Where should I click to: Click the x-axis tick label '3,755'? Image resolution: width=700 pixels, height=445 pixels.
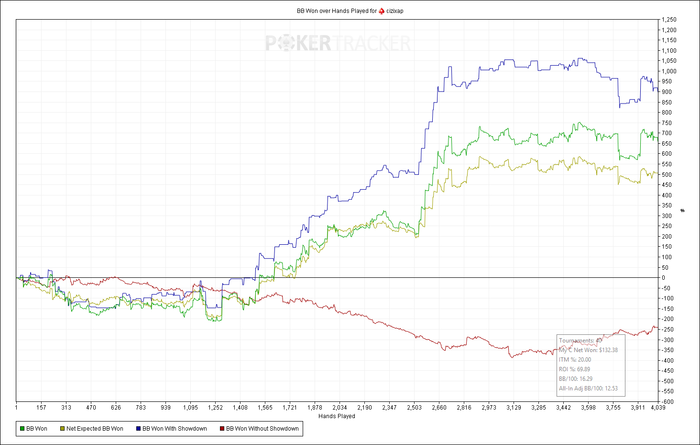tap(613, 408)
